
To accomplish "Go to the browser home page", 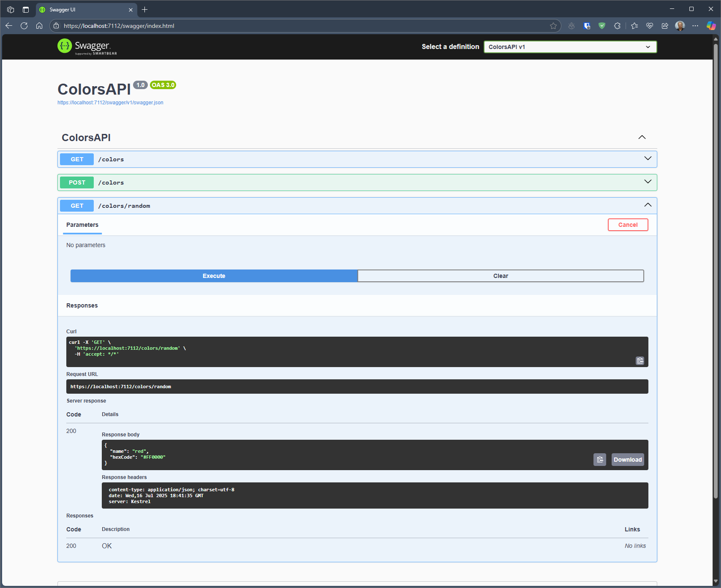I will [39, 26].
